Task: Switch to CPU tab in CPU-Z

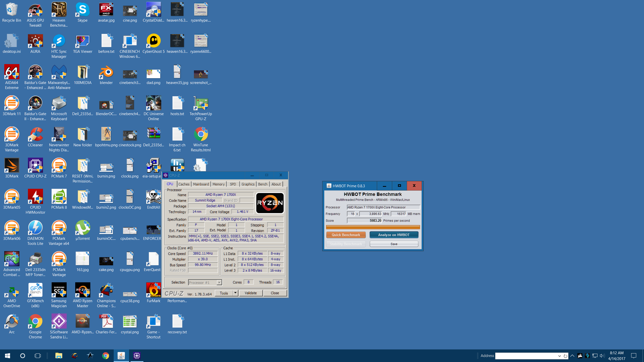Action: 170,184
